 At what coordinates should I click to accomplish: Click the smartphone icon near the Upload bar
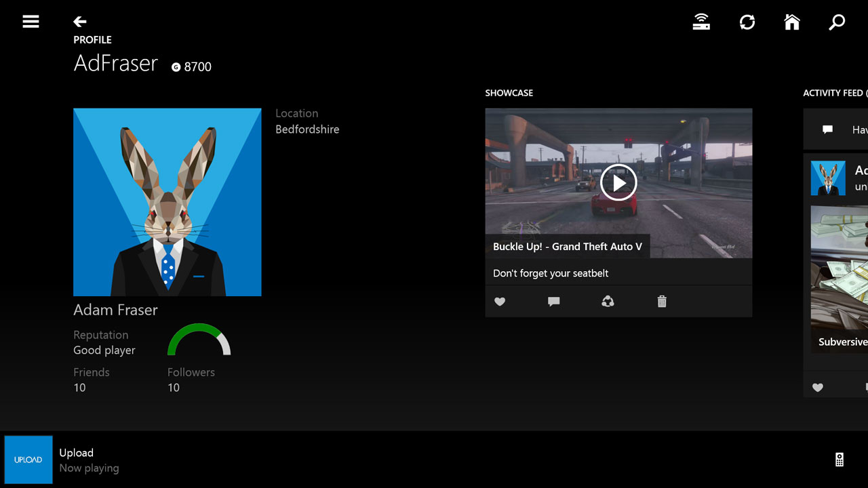(x=840, y=460)
